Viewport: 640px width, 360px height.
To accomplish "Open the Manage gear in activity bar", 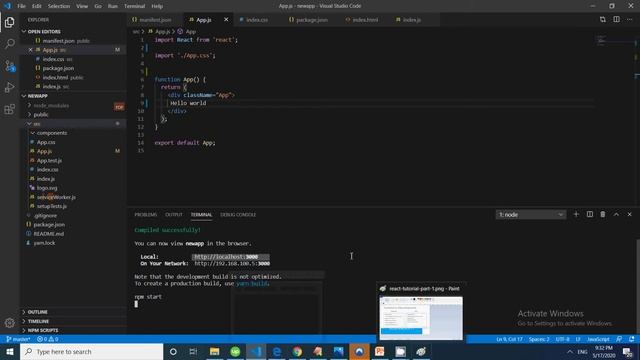I will point(10,323).
